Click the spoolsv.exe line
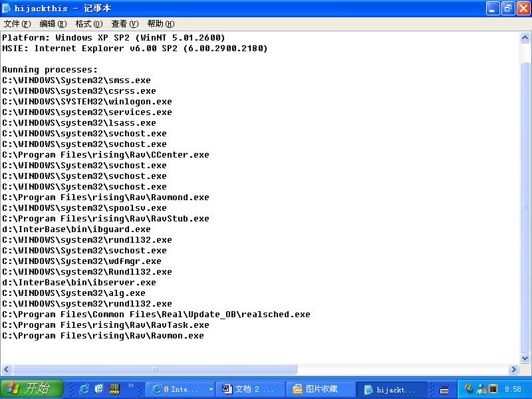The image size is (532, 399). coord(84,208)
